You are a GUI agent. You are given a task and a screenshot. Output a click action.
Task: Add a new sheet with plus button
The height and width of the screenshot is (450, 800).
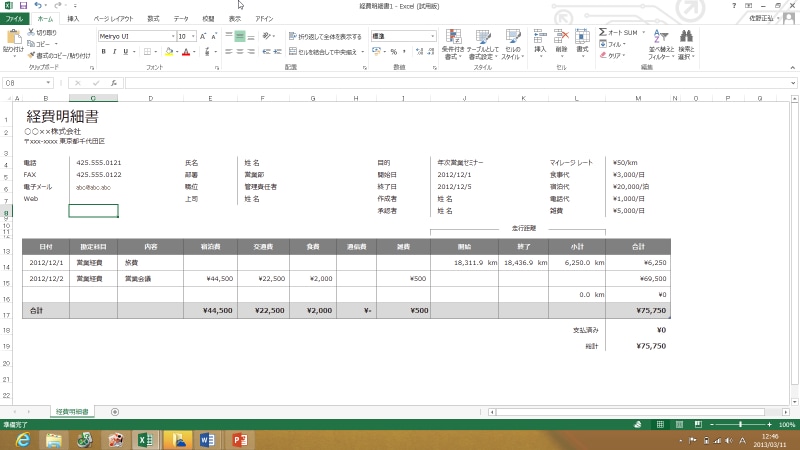tap(115, 412)
